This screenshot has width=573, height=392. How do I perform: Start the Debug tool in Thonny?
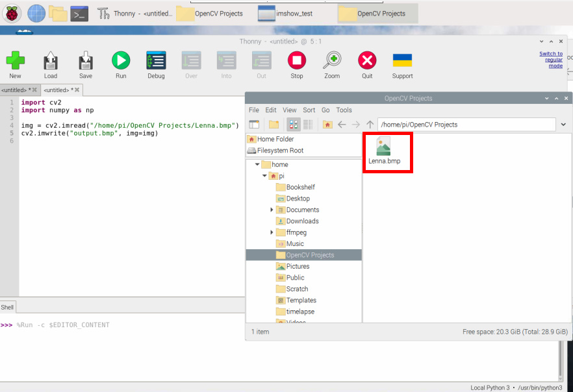click(x=156, y=60)
